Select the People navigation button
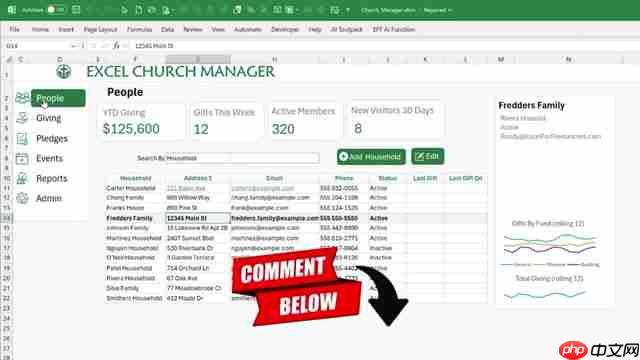 tap(58, 98)
